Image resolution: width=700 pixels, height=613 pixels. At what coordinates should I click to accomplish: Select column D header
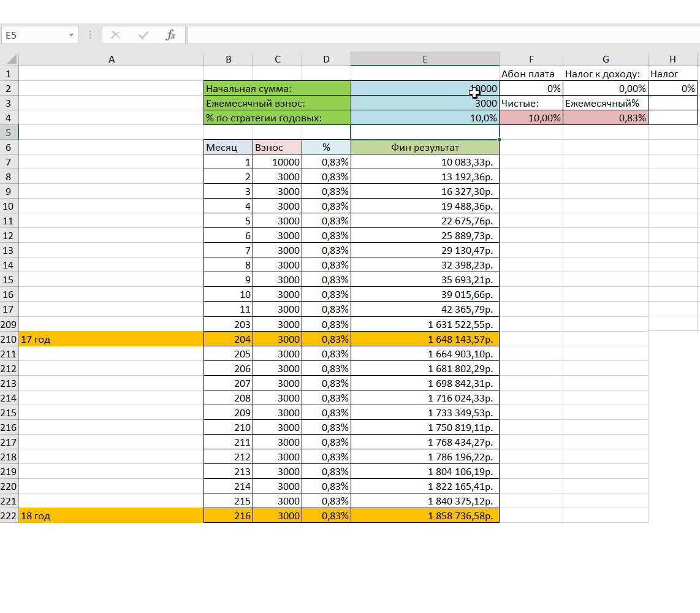point(326,59)
